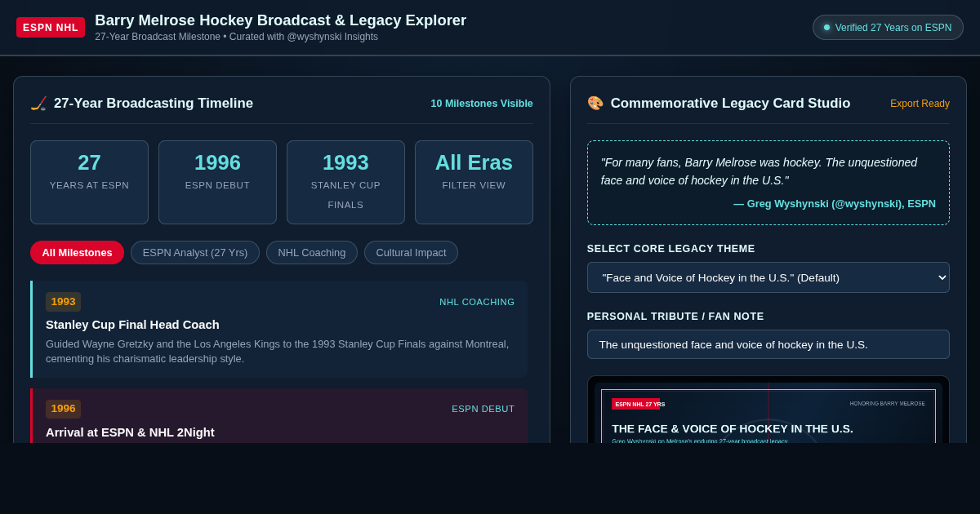The width and height of the screenshot is (980, 514).
Task: Click the ESPN NHL logo badge
Action: [51, 27]
